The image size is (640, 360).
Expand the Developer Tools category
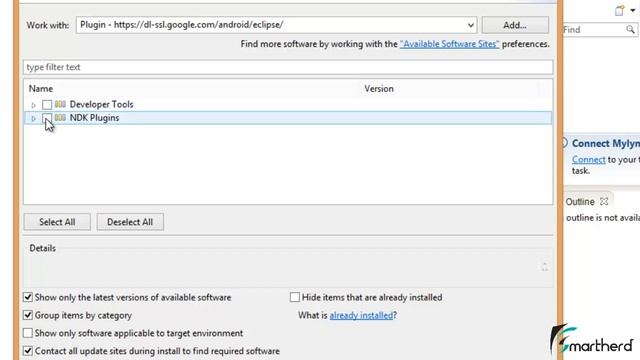(x=33, y=105)
